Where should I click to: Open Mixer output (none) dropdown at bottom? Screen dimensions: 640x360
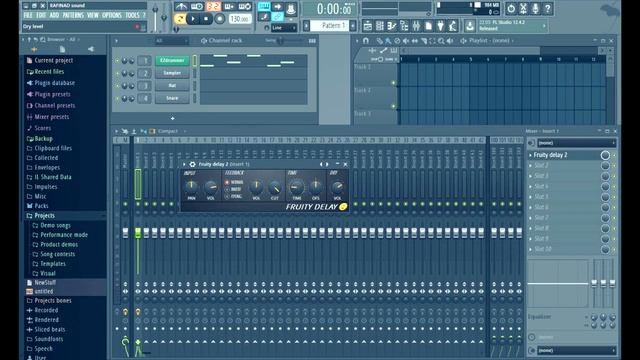pyautogui.click(x=576, y=350)
